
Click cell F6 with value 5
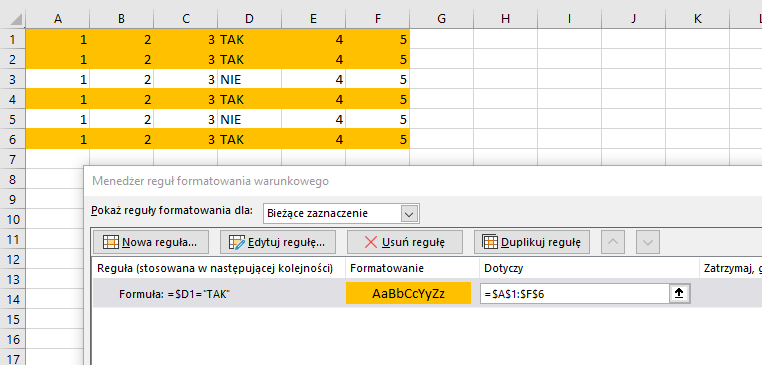378,139
